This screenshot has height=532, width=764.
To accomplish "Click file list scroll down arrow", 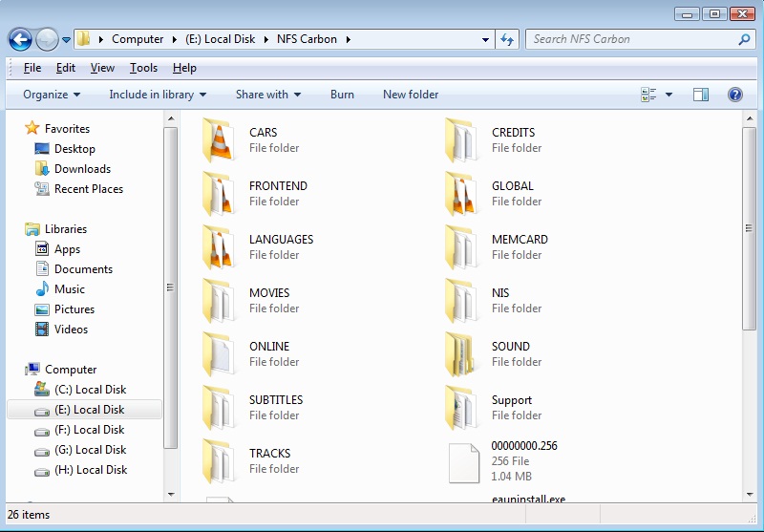I will (x=750, y=495).
